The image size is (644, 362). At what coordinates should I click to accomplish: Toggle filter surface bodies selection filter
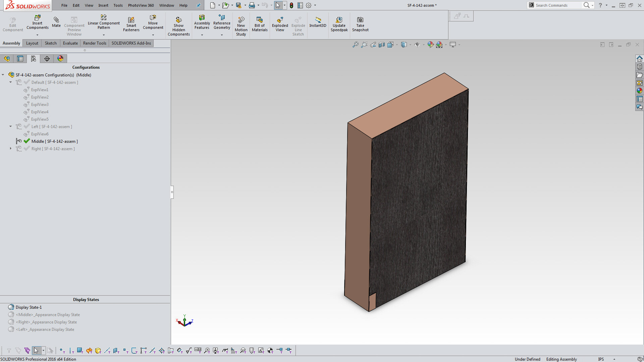89,351
